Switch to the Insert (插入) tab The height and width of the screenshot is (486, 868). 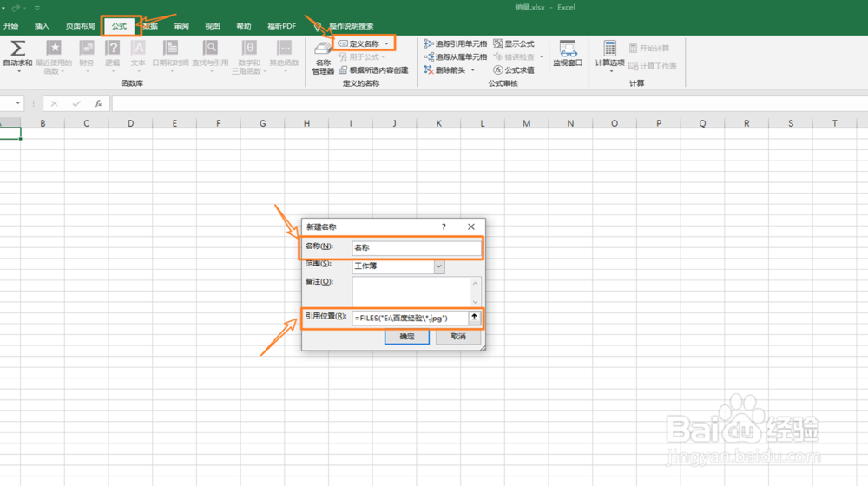pos(42,26)
